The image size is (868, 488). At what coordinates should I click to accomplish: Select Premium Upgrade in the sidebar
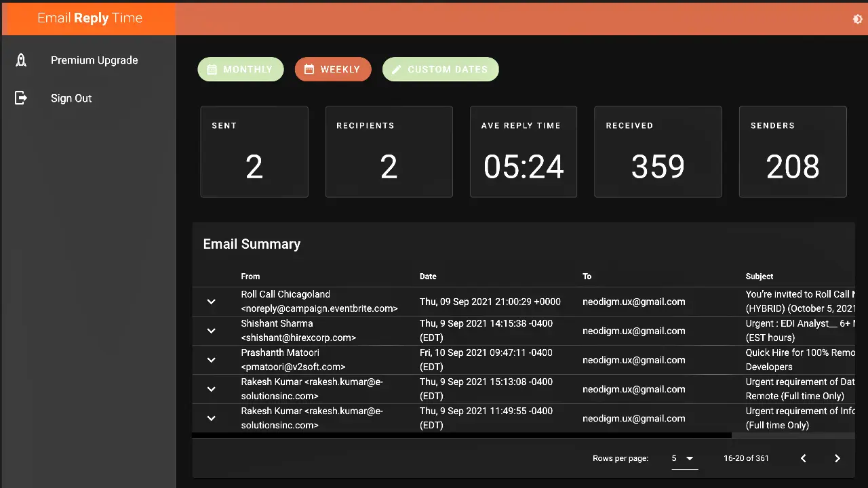94,60
